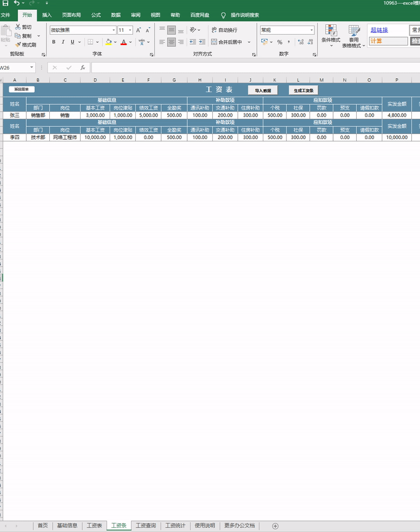The height and width of the screenshot is (532, 420).
Task: Open conditional formatting (条件格式)
Action: point(331,34)
